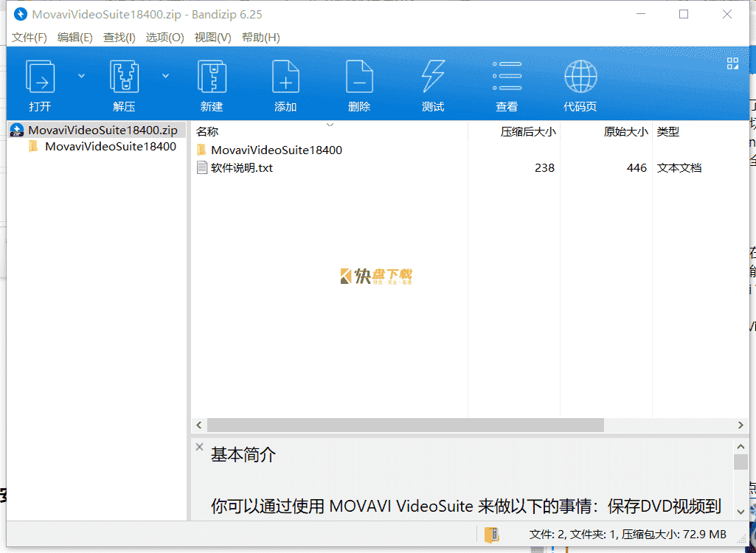Open the 文件(F) menu

tap(29, 37)
